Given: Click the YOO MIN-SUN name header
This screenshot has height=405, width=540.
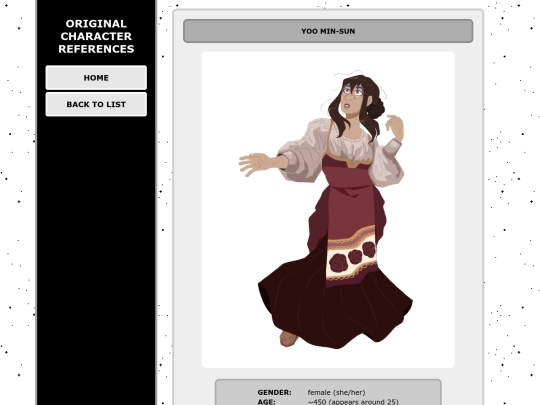Looking at the screenshot, I should coord(328,31).
